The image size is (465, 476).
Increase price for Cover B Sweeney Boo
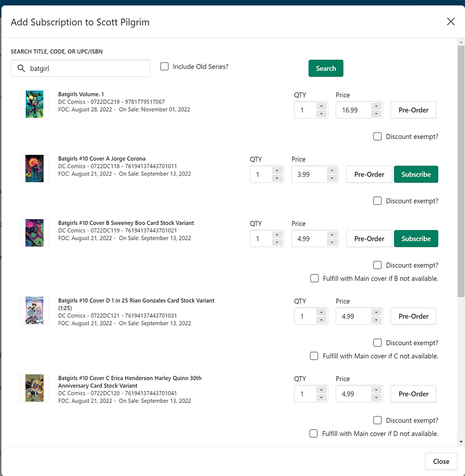point(332,235)
